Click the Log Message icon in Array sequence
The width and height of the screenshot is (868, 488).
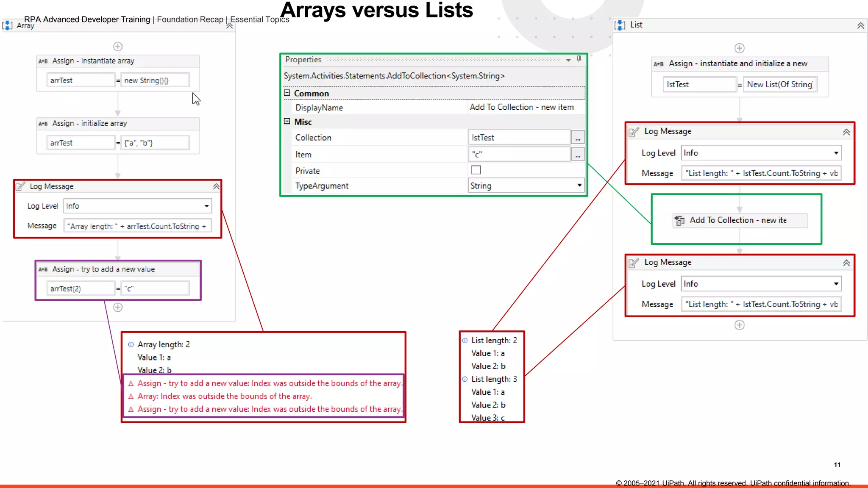20,186
